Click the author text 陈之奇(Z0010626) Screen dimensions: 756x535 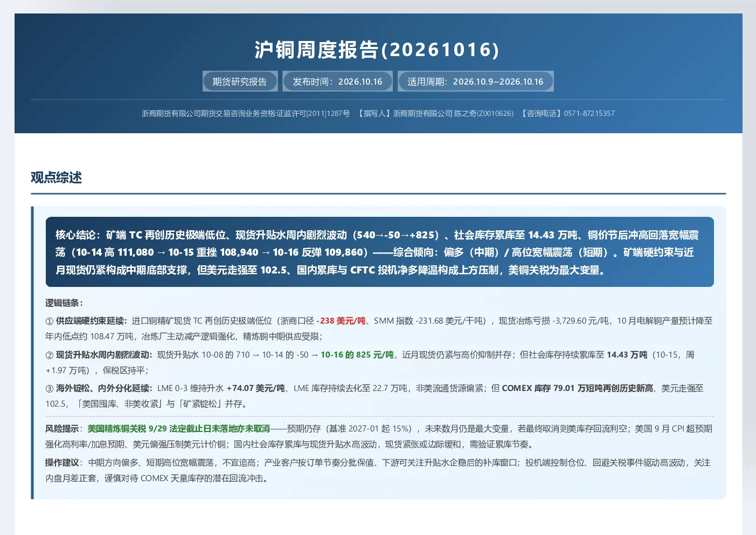pyautogui.click(x=484, y=113)
